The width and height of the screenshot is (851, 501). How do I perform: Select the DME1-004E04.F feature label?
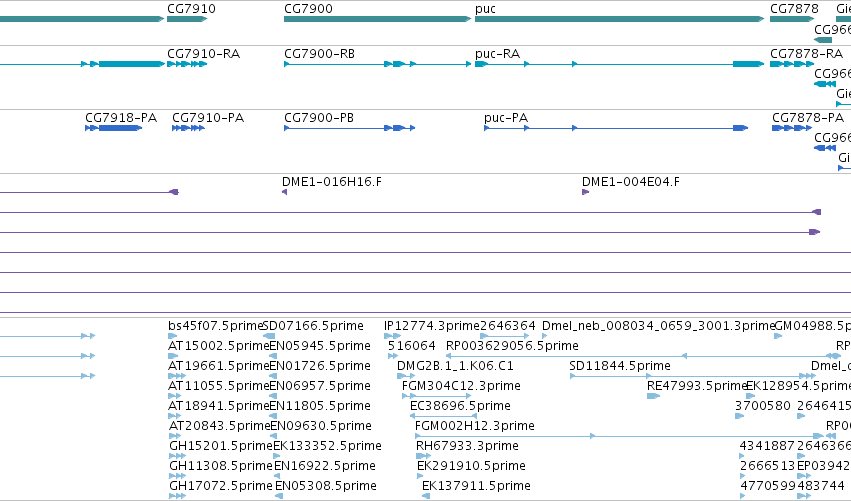pyautogui.click(x=631, y=182)
